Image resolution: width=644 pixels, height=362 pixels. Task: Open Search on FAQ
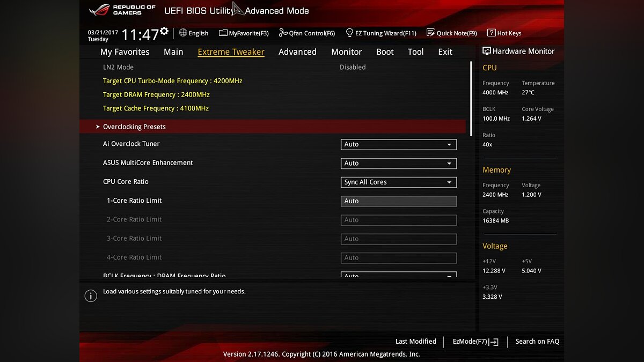click(537, 342)
